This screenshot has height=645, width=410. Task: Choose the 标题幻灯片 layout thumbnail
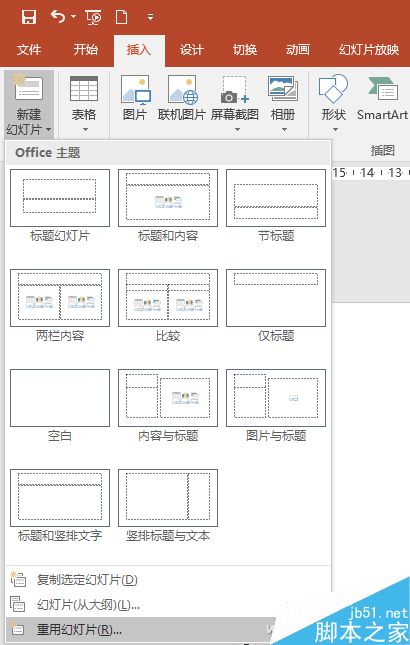[x=60, y=198]
